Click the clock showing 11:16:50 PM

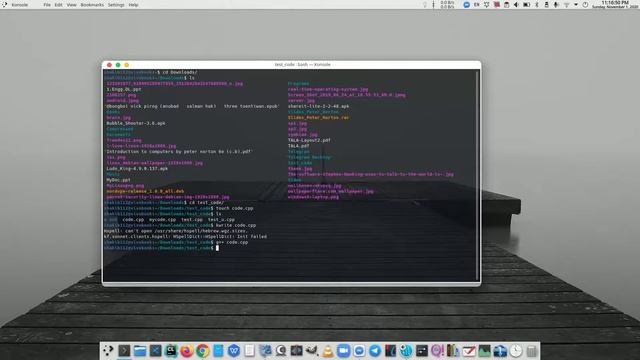(615, 2)
